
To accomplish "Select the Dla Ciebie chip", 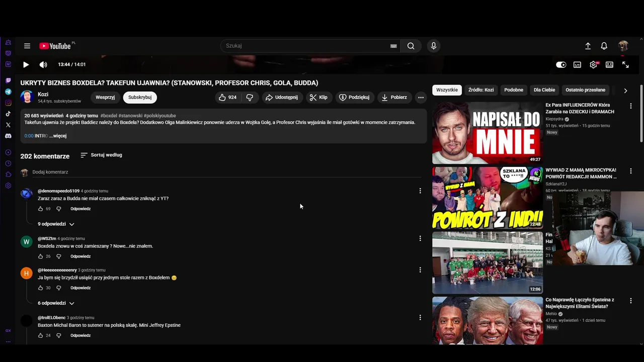I will [544, 90].
